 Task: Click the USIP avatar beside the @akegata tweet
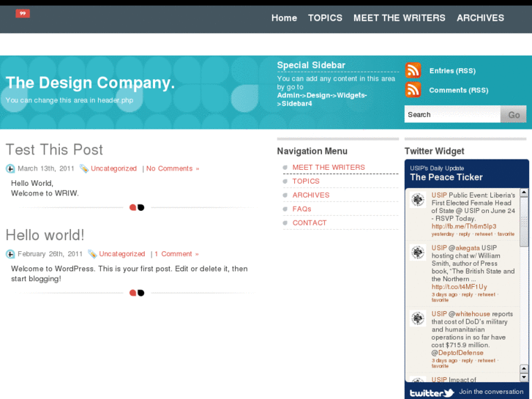pos(418,253)
